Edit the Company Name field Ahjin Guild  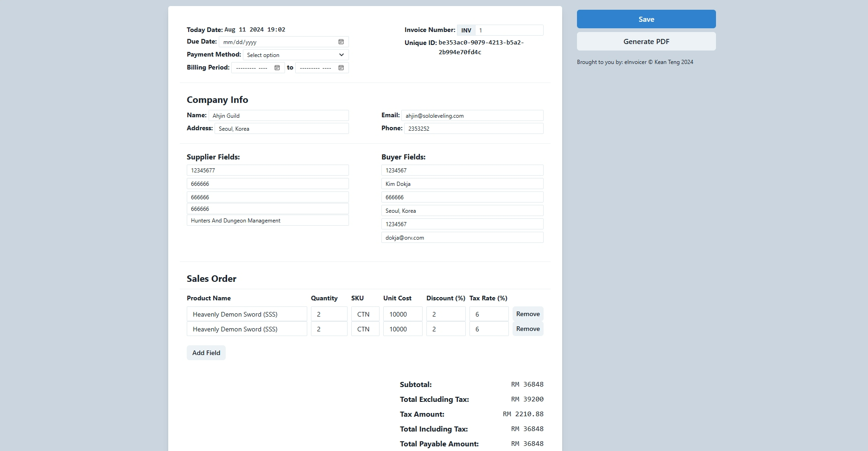(279, 115)
